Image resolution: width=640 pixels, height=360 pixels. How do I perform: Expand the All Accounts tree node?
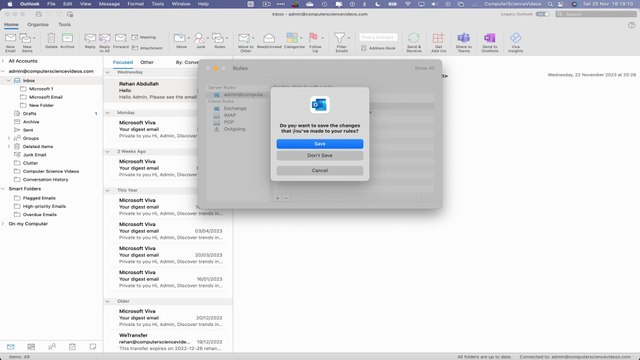pyautogui.click(x=3, y=61)
